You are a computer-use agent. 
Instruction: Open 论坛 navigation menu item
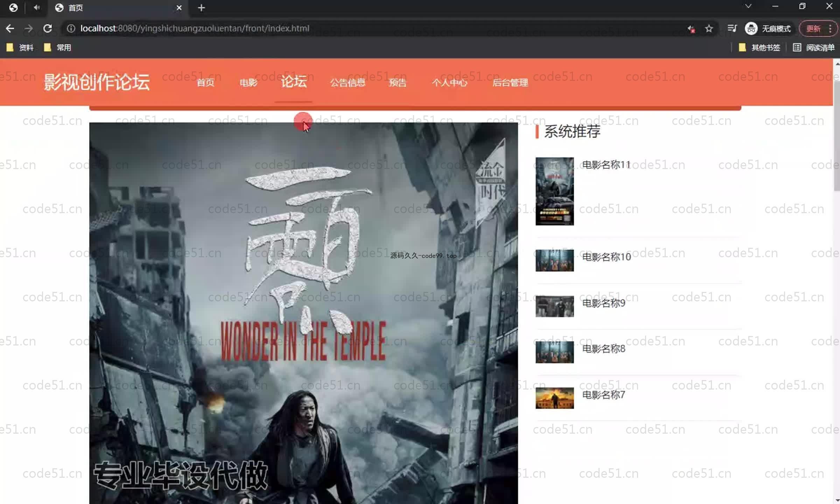294,82
